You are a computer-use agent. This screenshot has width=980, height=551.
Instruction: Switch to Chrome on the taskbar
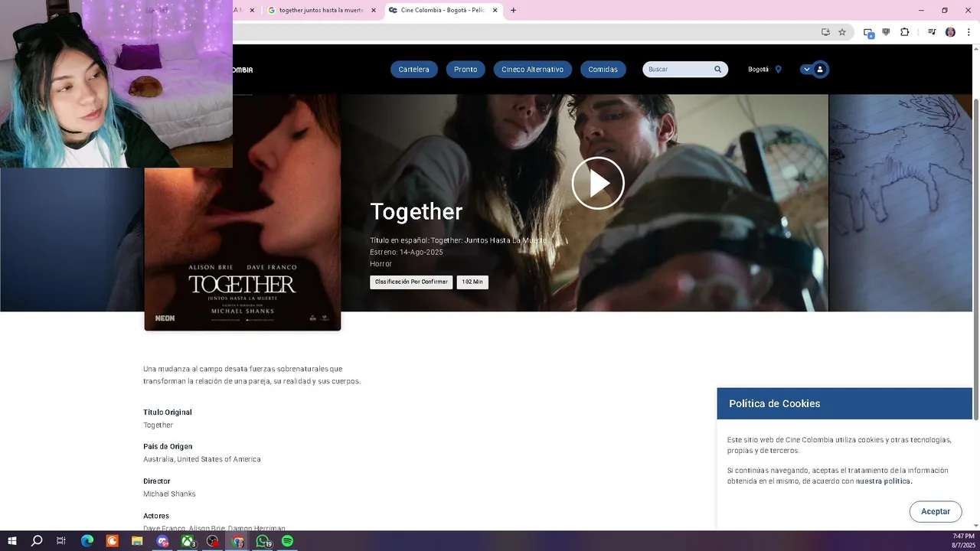pos(237,541)
